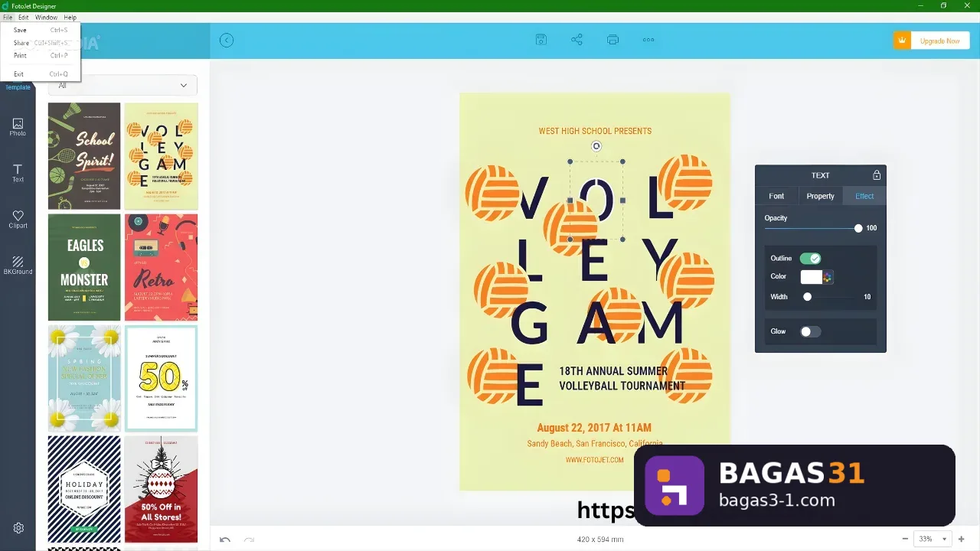This screenshot has height=551, width=980.
Task: Click the redo arrow icon
Action: coord(249,540)
